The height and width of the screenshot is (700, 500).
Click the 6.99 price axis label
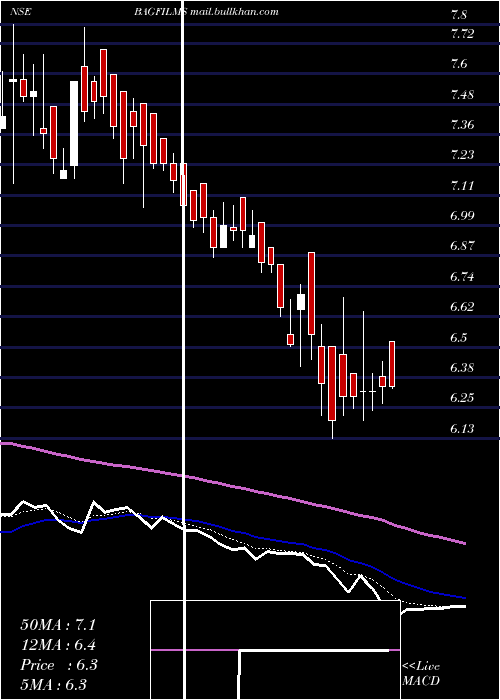462,215
